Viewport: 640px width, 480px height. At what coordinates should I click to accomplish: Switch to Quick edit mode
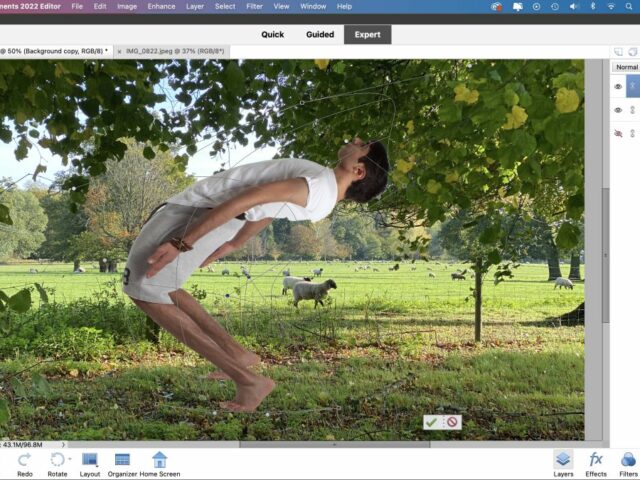(272, 34)
